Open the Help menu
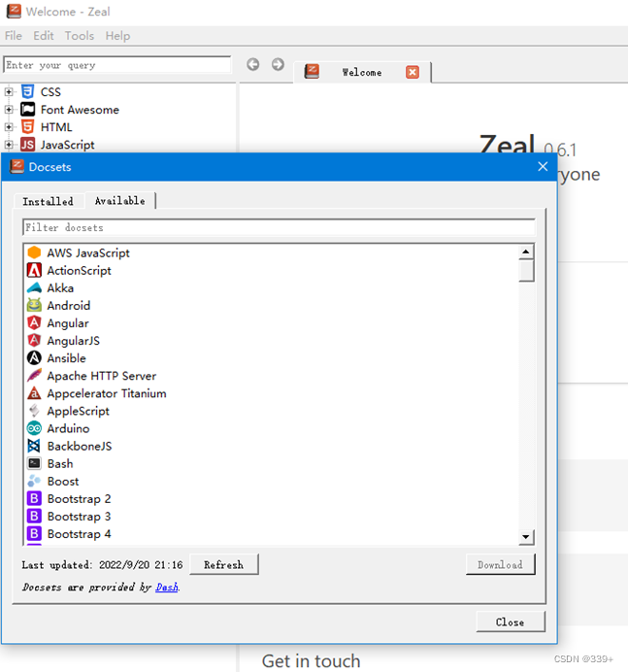Screen dimensions: 628x672 tap(117, 36)
